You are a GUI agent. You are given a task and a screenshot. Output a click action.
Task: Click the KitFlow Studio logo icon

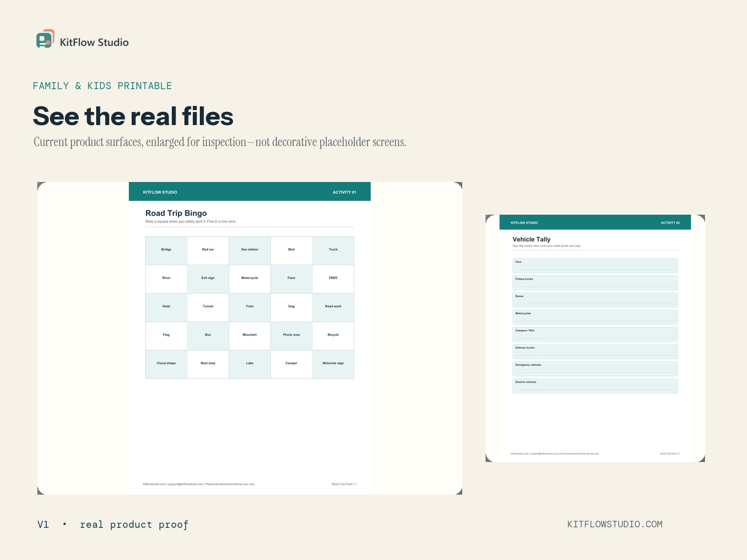point(45,39)
